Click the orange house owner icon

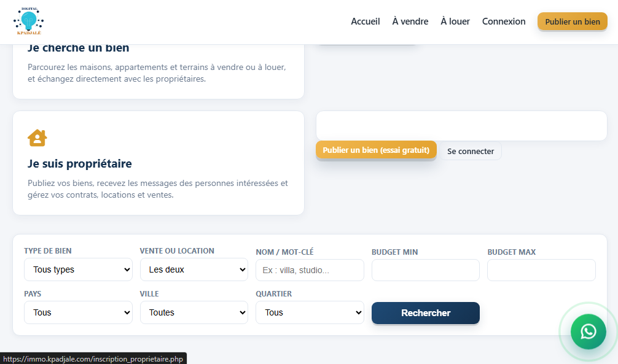[x=37, y=138]
